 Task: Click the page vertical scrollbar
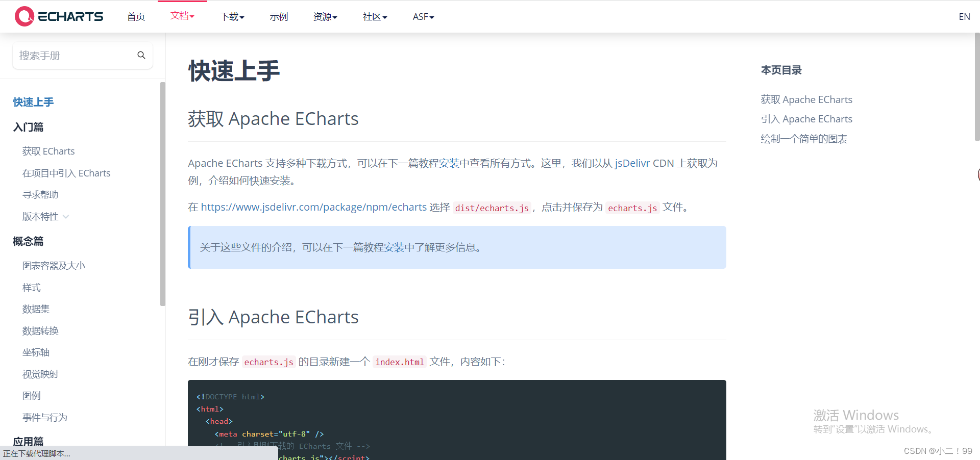(977, 87)
